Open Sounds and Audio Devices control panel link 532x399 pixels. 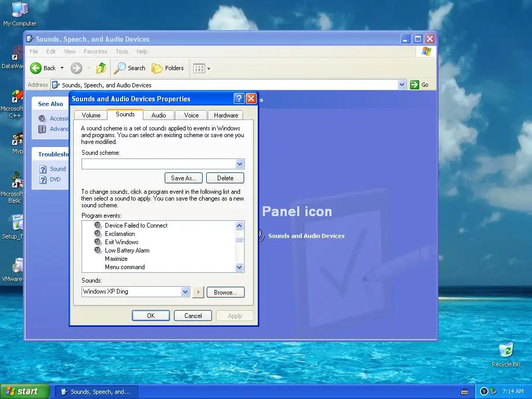306,236
